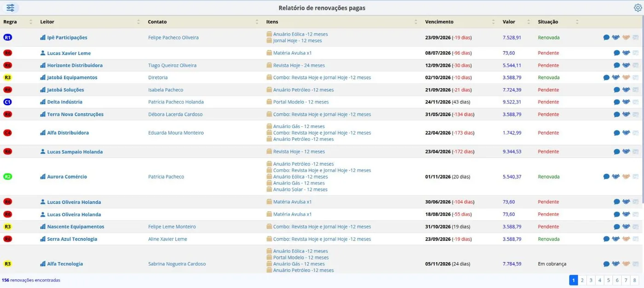Click Em cobrança status of Alfa Tecnologia
Screen dimensions: 644x288
point(552,264)
